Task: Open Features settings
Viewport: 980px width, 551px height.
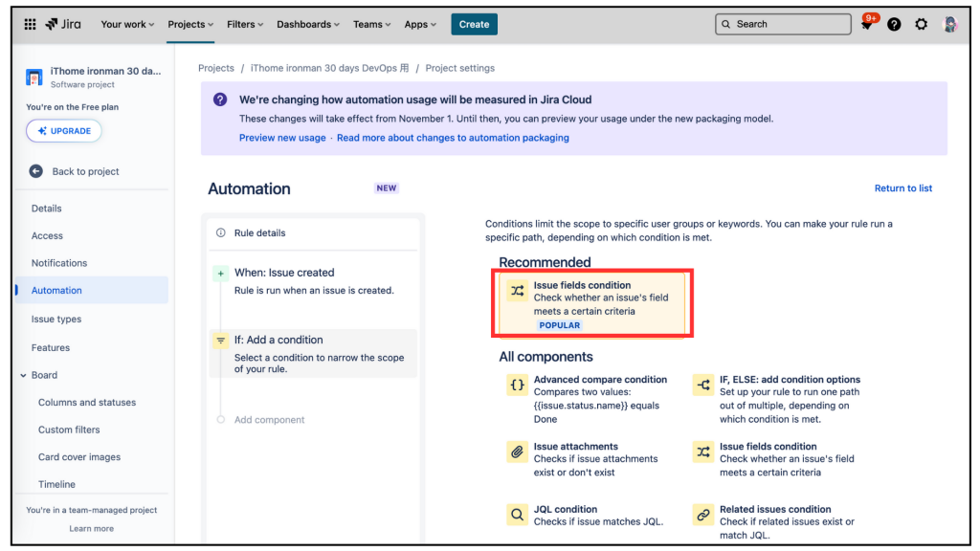Action: 92,348
